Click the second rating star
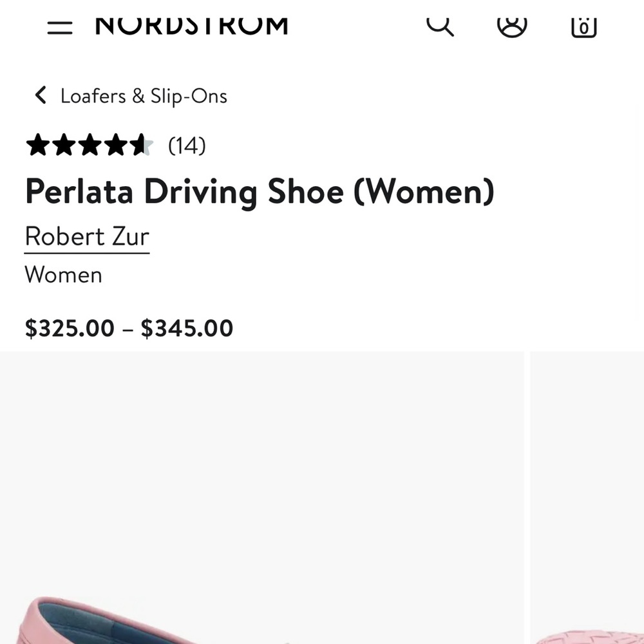Image resolution: width=644 pixels, height=644 pixels. coord(64,146)
